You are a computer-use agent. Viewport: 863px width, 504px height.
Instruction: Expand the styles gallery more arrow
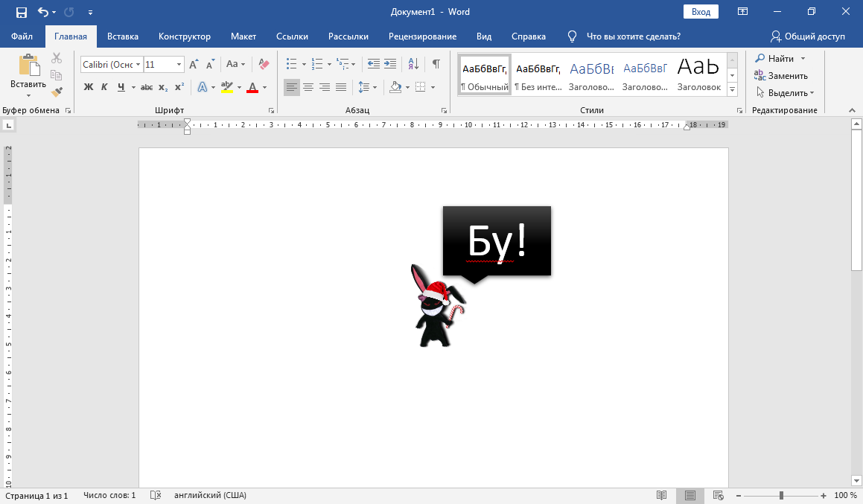coord(733,89)
